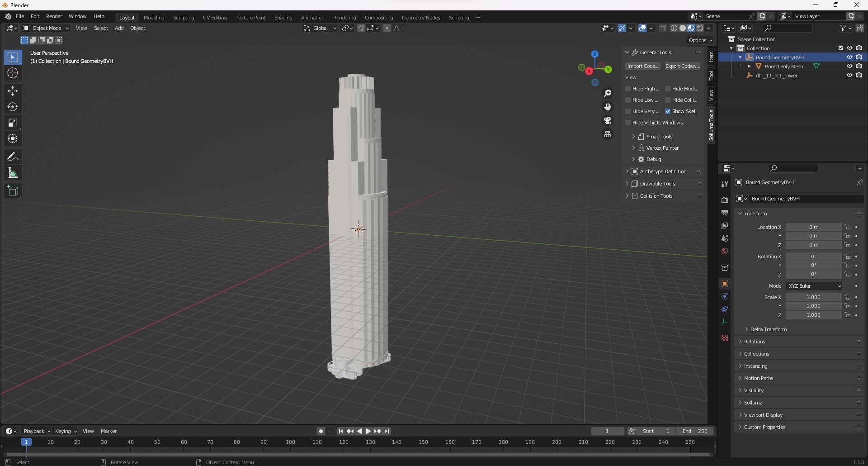Screen dimensions: 868x466
Task: Select the Cursor tool in toolbar
Action: (13, 73)
